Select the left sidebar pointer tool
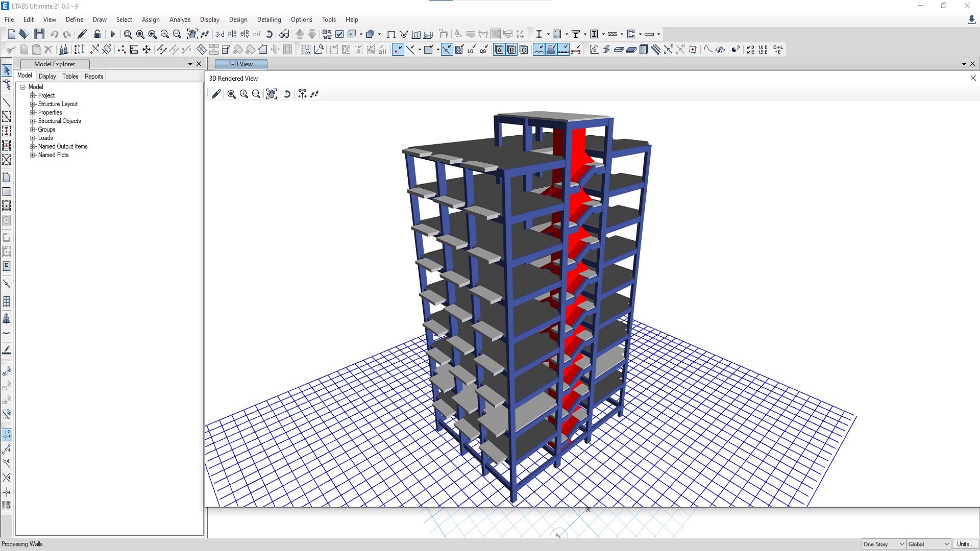The image size is (980, 551). point(7,70)
